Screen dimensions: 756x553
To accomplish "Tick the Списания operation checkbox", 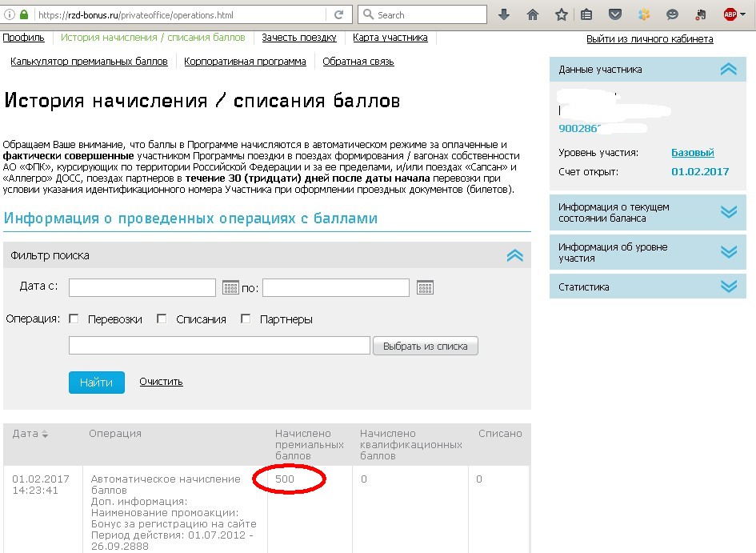I will (x=162, y=319).
